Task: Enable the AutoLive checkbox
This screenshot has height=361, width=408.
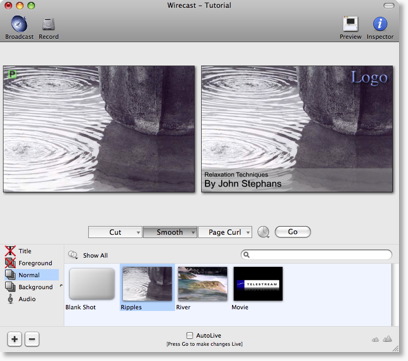Action: pos(189,335)
